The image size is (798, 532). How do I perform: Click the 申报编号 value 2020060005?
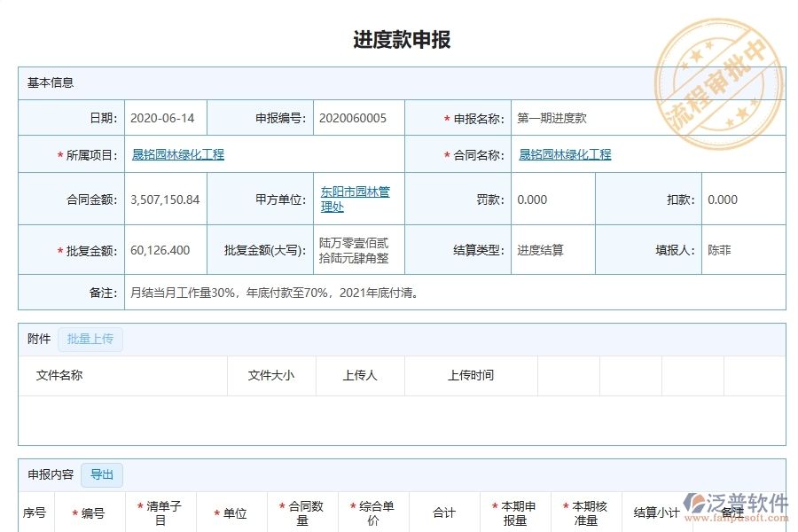pos(356,117)
